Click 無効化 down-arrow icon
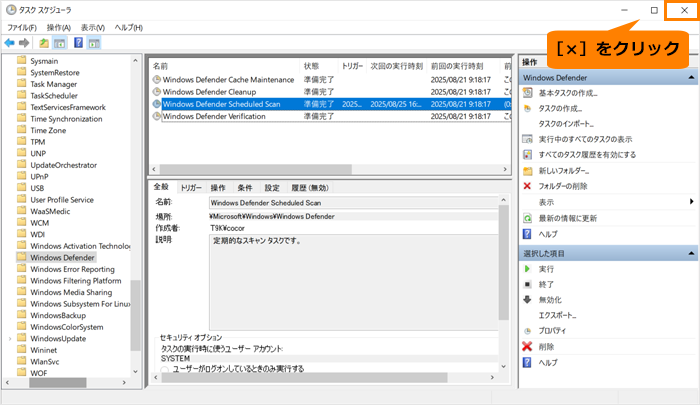Viewport: 700px width, 405px height. 527,300
